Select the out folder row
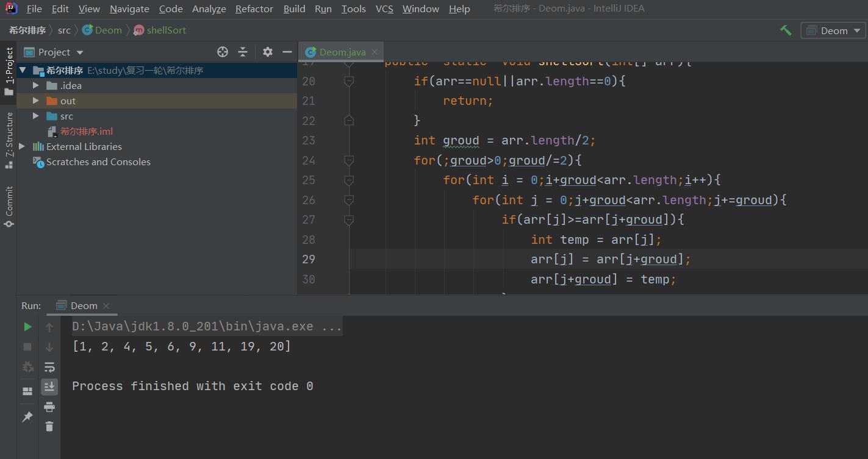 click(157, 101)
